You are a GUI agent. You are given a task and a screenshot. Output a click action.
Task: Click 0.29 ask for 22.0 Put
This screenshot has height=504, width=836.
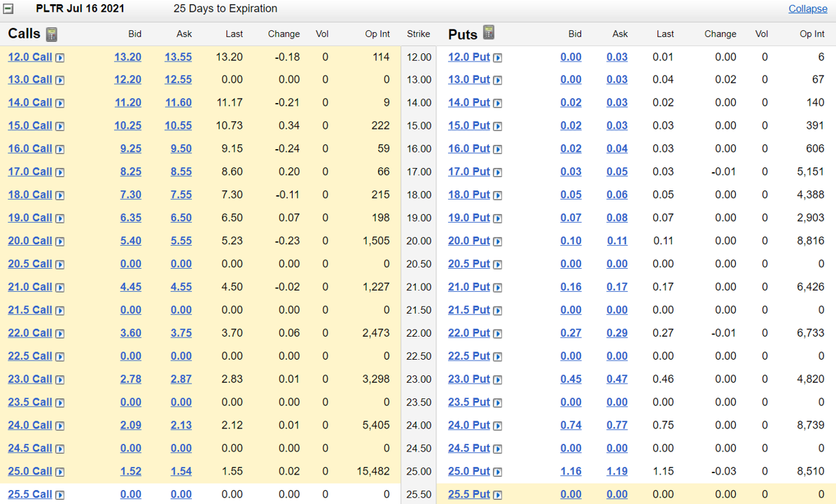(x=617, y=333)
